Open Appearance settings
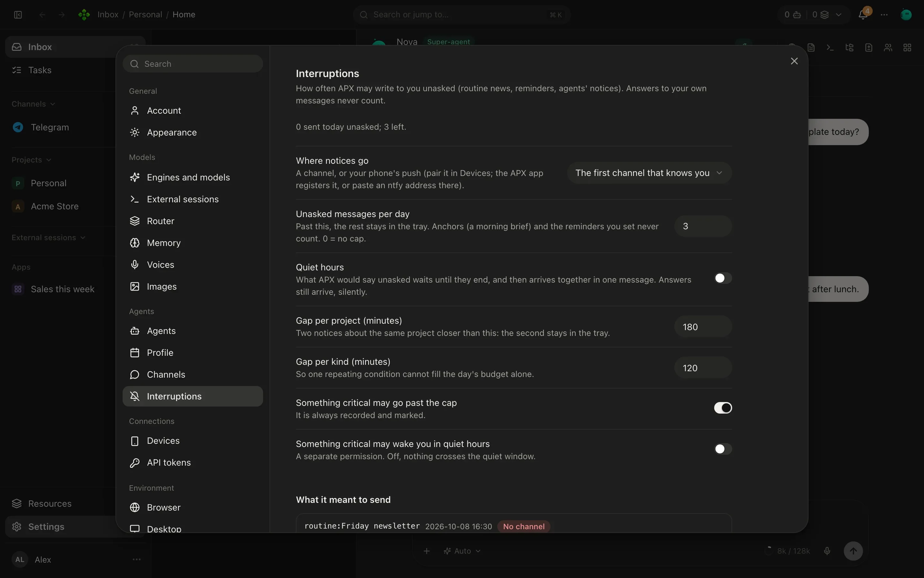Screen dimensions: 924x578 (193, 132)
